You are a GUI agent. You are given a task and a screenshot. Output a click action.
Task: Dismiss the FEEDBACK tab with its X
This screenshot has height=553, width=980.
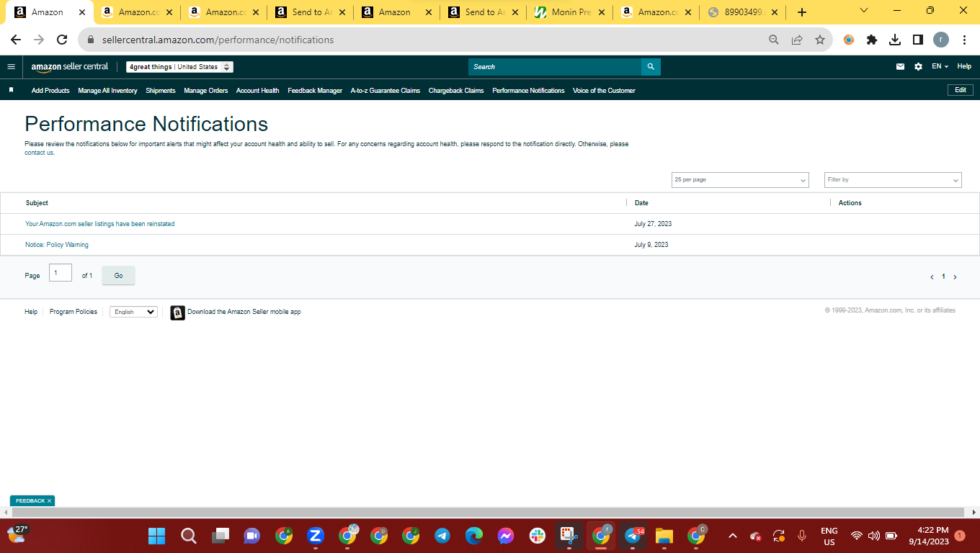[x=49, y=500]
